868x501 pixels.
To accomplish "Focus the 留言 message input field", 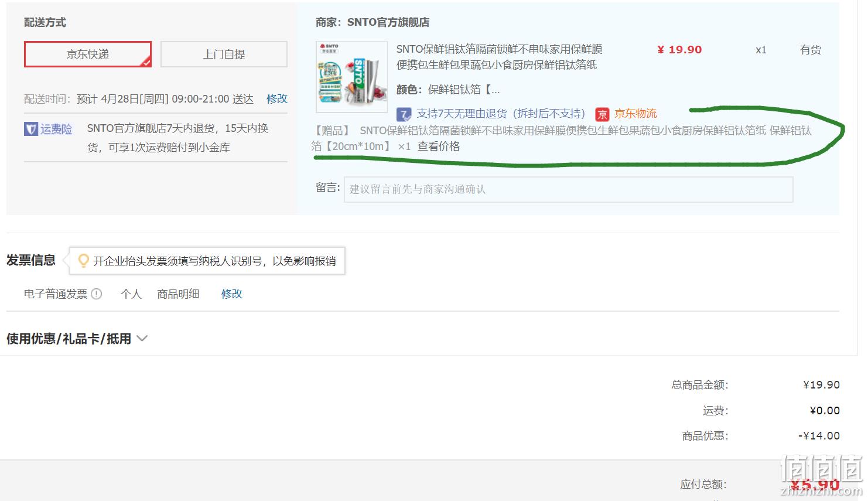I will [568, 189].
